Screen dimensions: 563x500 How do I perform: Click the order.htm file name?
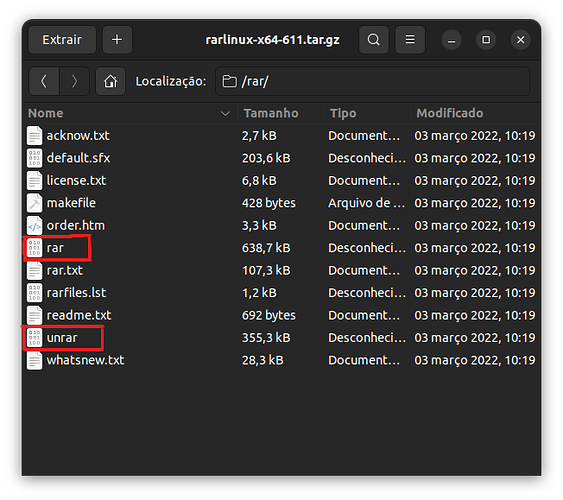tap(76, 225)
